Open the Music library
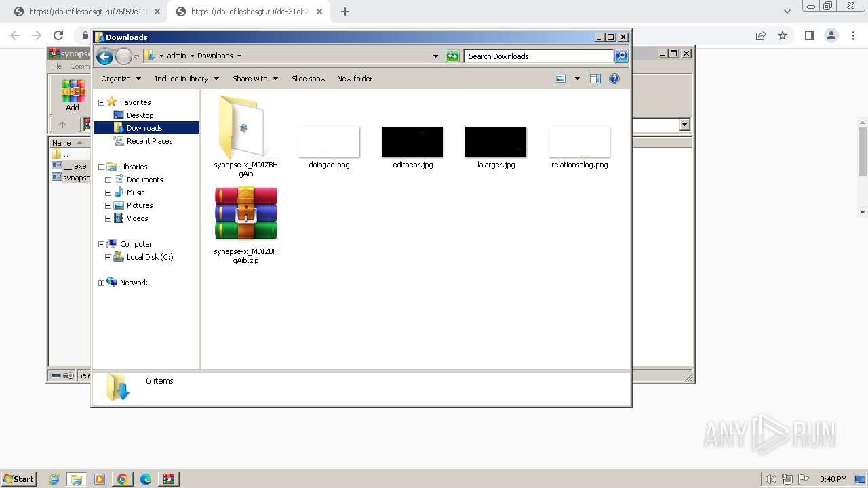This screenshot has width=868, height=488. pyautogui.click(x=136, y=192)
